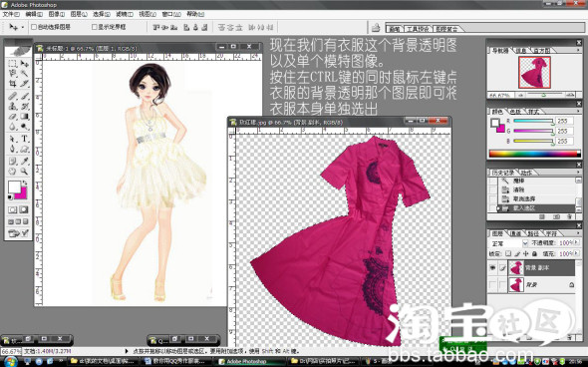
Task: Open the layer fill slider arrow
Action: point(576,253)
